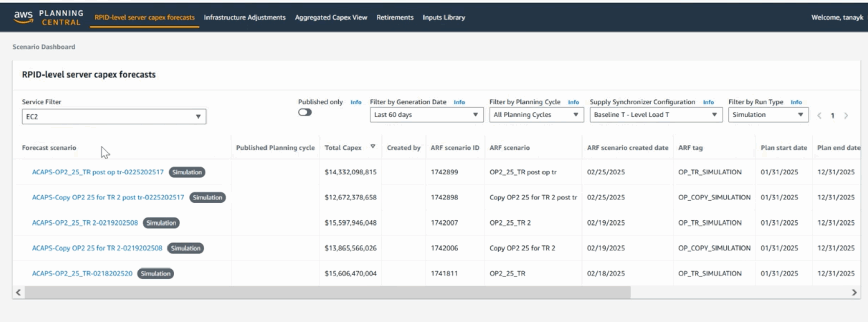Open Filter by Run Type dropdown
The height and width of the screenshot is (322, 868).
click(768, 115)
